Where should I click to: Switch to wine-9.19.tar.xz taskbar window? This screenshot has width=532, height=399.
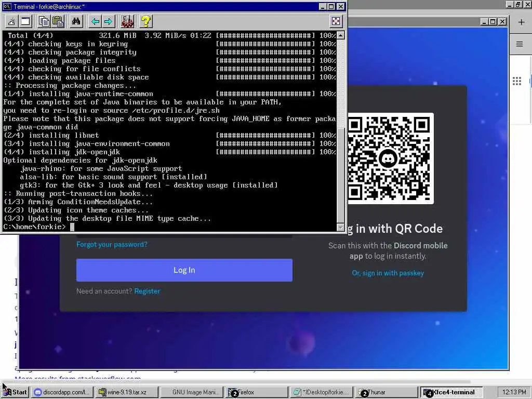pyautogui.click(x=126, y=392)
